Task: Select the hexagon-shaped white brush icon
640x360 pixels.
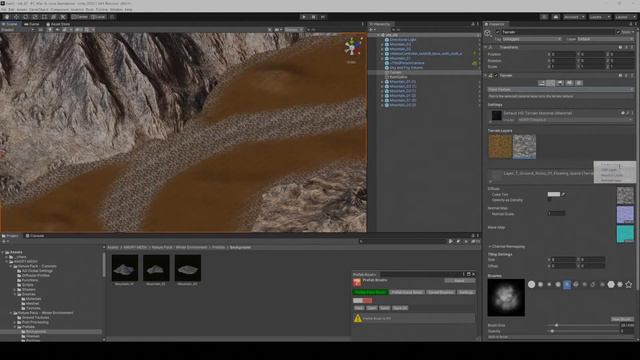Action: coord(611,284)
